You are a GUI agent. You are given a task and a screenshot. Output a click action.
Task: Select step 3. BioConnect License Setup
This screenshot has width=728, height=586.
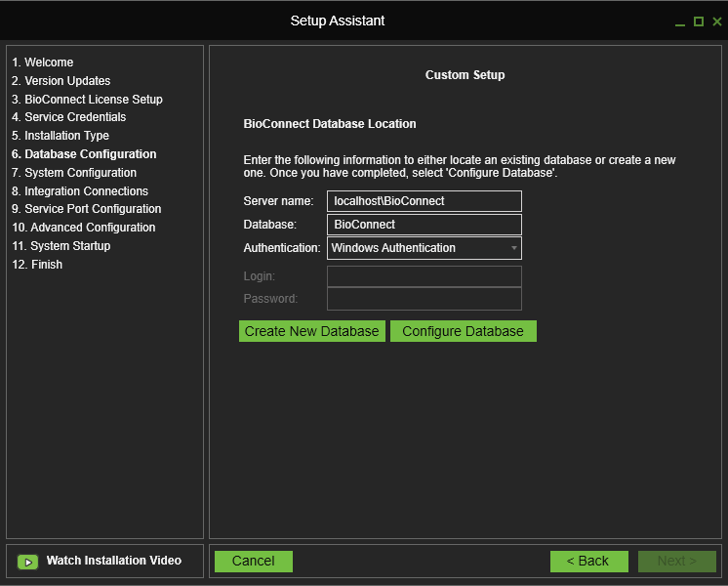[x=87, y=100]
